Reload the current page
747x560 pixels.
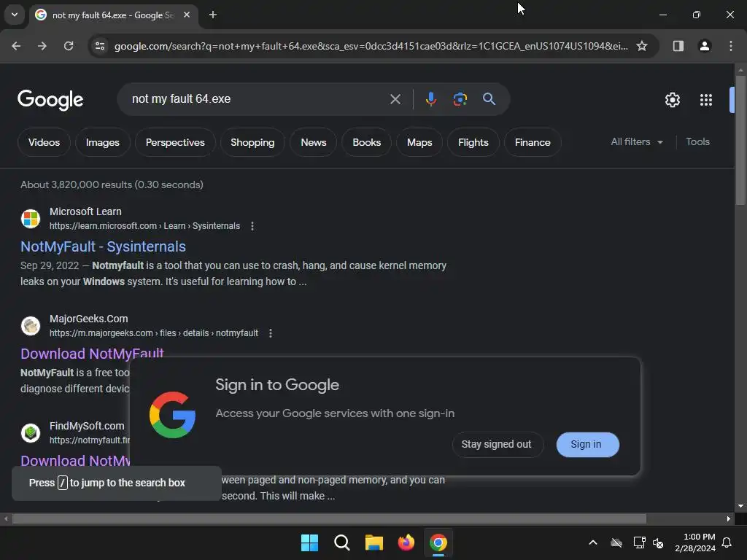(x=69, y=46)
